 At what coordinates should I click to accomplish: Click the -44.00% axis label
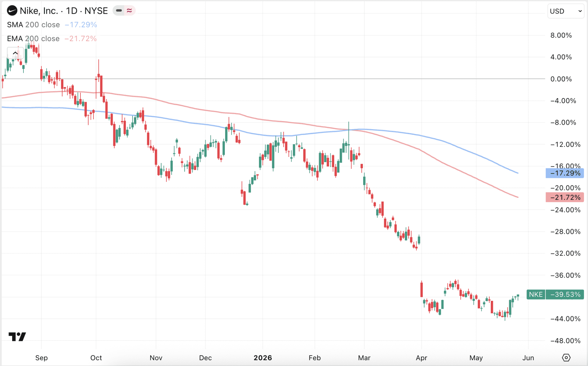pyautogui.click(x=565, y=319)
